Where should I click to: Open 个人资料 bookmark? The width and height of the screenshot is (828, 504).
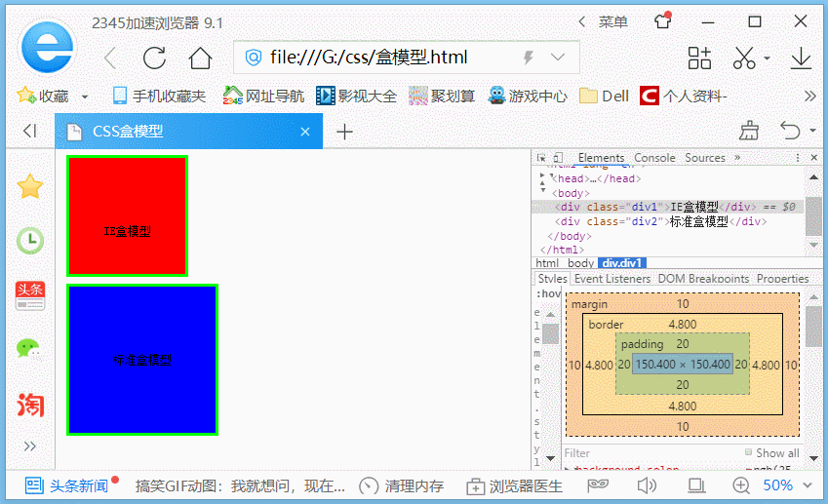click(x=684, y=96)
